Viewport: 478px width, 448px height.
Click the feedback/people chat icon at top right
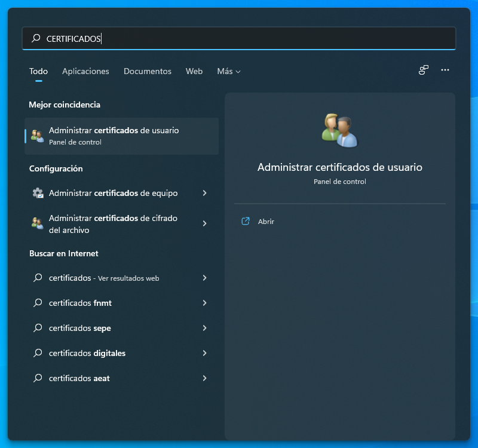coord(424,70)
